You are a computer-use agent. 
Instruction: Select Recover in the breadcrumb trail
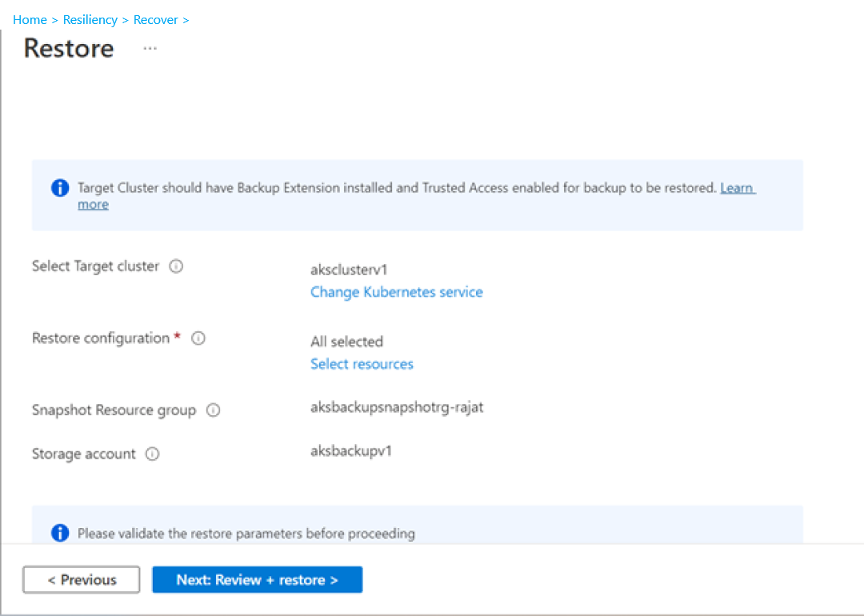click(156, 19)
